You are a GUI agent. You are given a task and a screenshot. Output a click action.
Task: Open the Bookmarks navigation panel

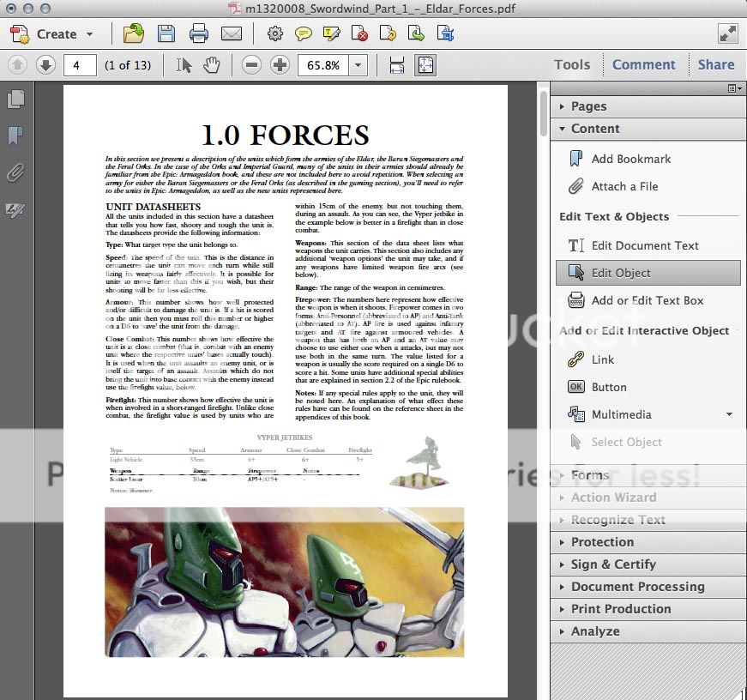(15, 136)
